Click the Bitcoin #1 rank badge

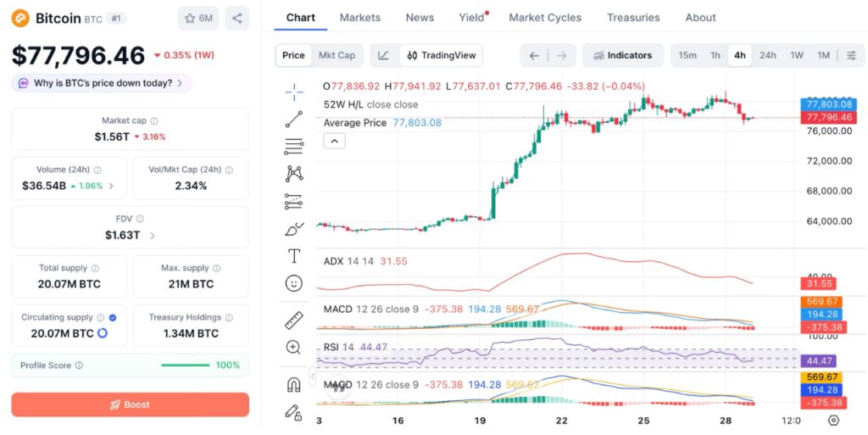(x=116, y=19)
